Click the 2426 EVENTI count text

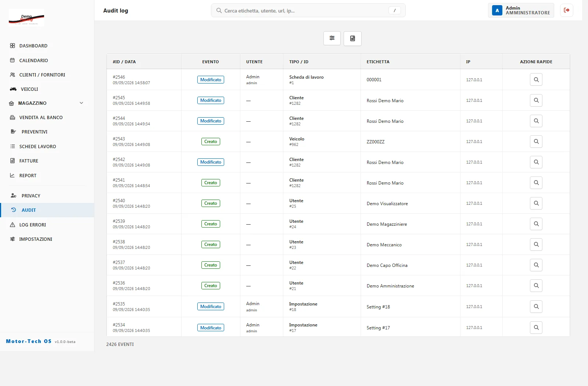click(120, 344)
